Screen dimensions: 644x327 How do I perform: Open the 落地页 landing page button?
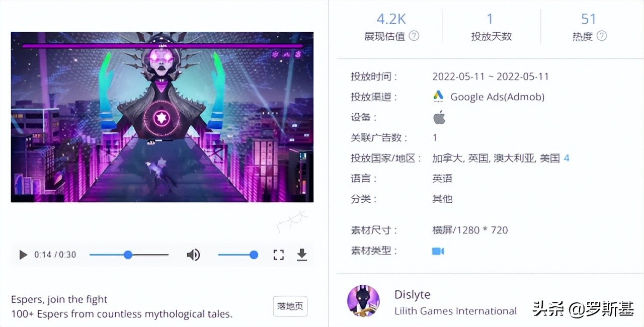(290, 306)
